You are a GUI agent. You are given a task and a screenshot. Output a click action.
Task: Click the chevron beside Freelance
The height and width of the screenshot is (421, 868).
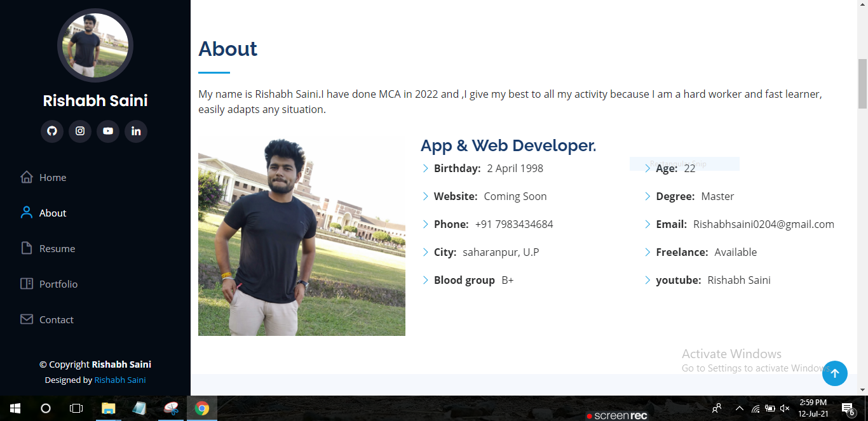[647, 252]
